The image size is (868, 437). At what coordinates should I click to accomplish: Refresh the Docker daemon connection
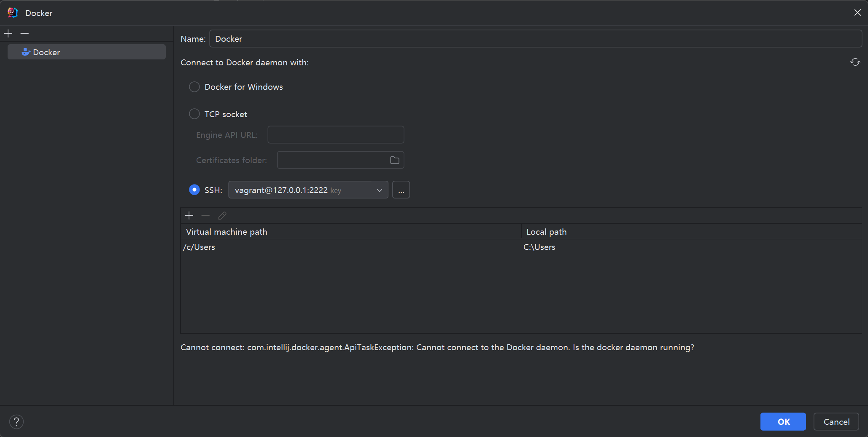point(855,62)
